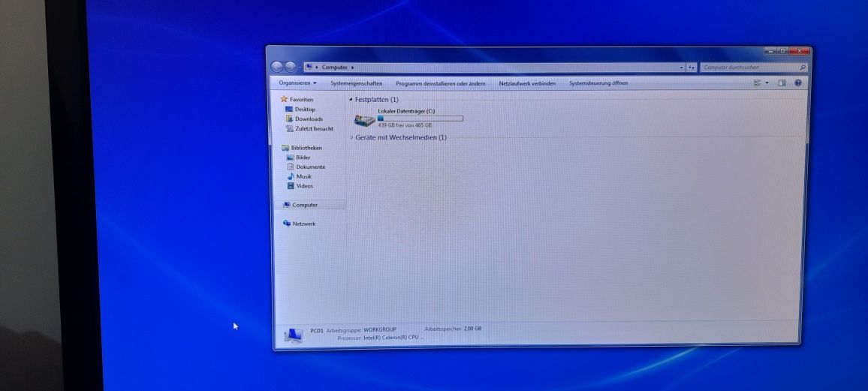Click '439 GB frei von 465 GB' text
This screenshot has height=391, width=868.
coord(405,125)
